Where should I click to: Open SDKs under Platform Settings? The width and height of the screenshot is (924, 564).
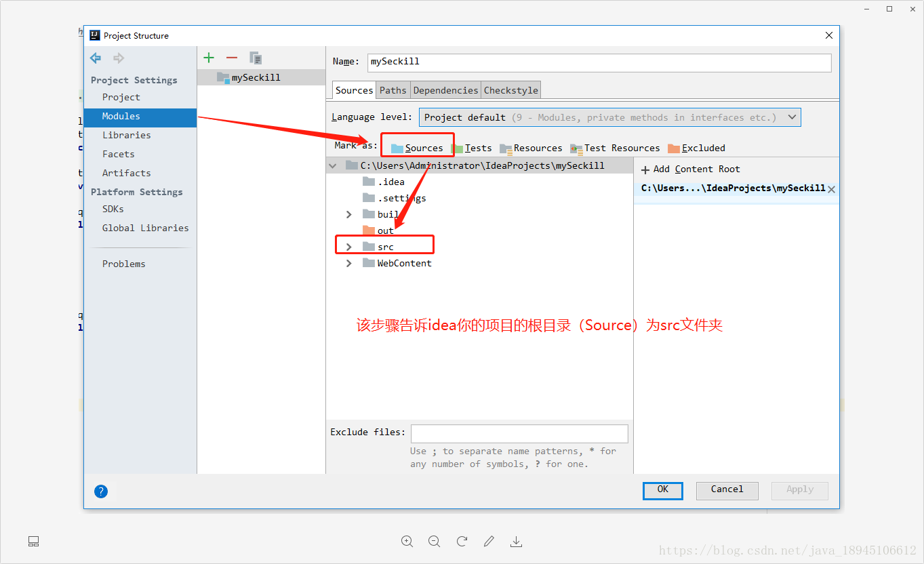[x=113, y=209]
